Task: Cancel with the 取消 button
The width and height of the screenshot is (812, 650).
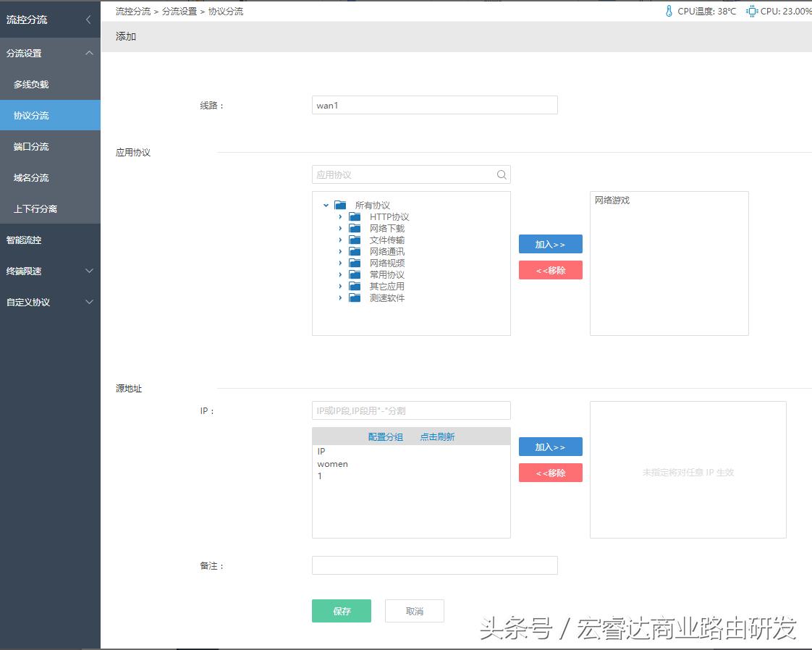Action: pyautogui.click(x=414, y=611)
